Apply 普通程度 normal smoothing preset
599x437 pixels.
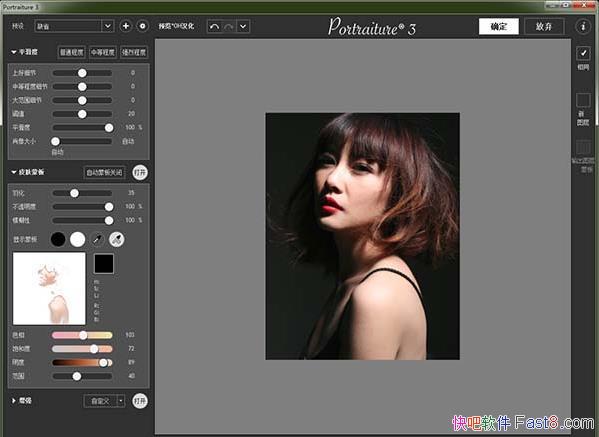(71, 52)
